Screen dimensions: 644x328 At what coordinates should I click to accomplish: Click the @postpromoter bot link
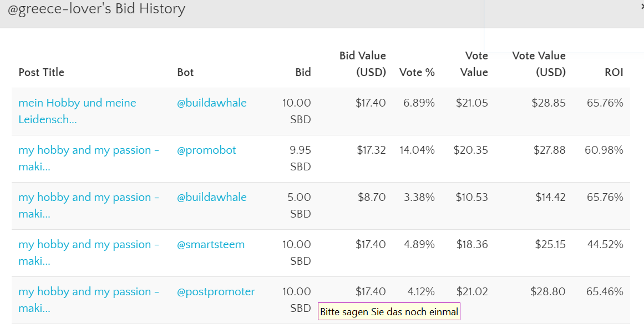click(x=216, y=292)
